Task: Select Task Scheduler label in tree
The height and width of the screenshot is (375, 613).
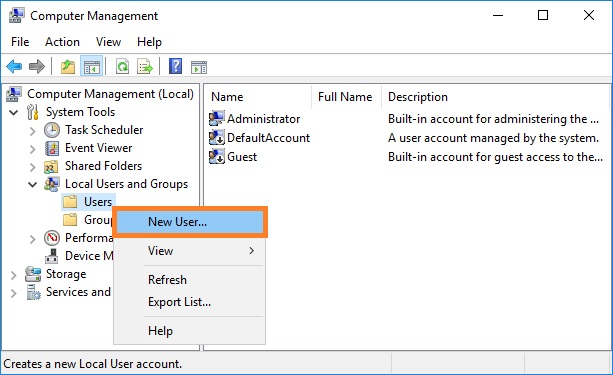Action: coord(104,130)
